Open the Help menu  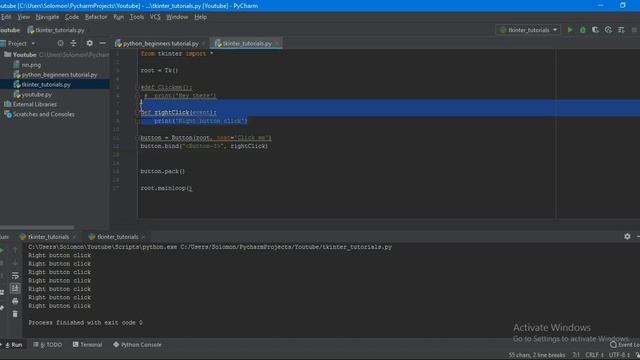[x=200, y=17]
